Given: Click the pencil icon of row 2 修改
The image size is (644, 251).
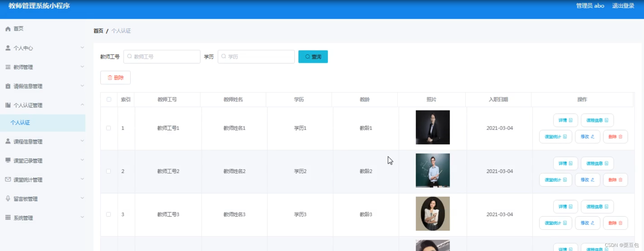Looking at the screenshot, I should 593,180.
